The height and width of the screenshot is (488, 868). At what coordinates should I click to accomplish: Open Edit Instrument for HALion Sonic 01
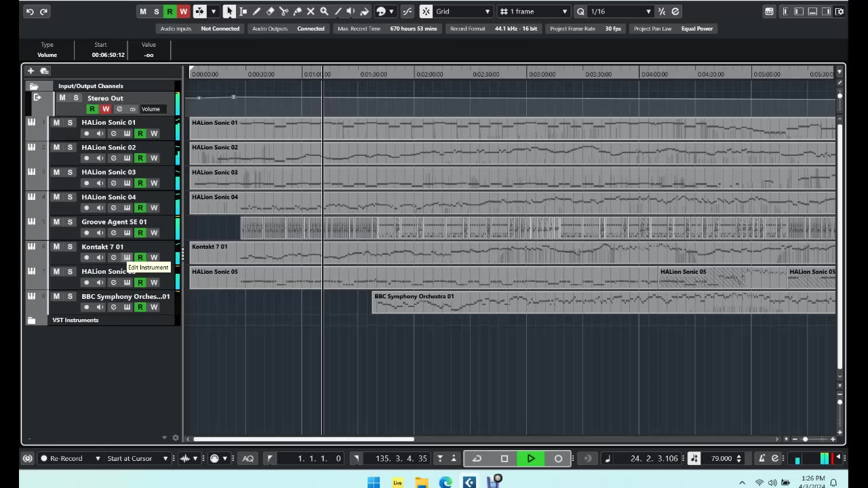click(x=127, y=134)
